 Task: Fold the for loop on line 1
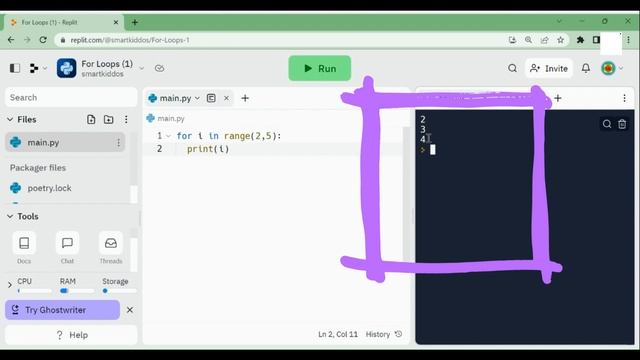pos(168,136)
